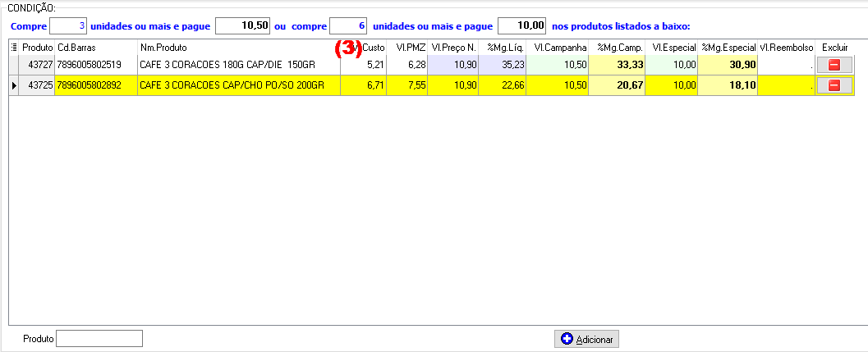Click the Adicionar button
Viewport: 868px width, 352px height.
[587, 339]
